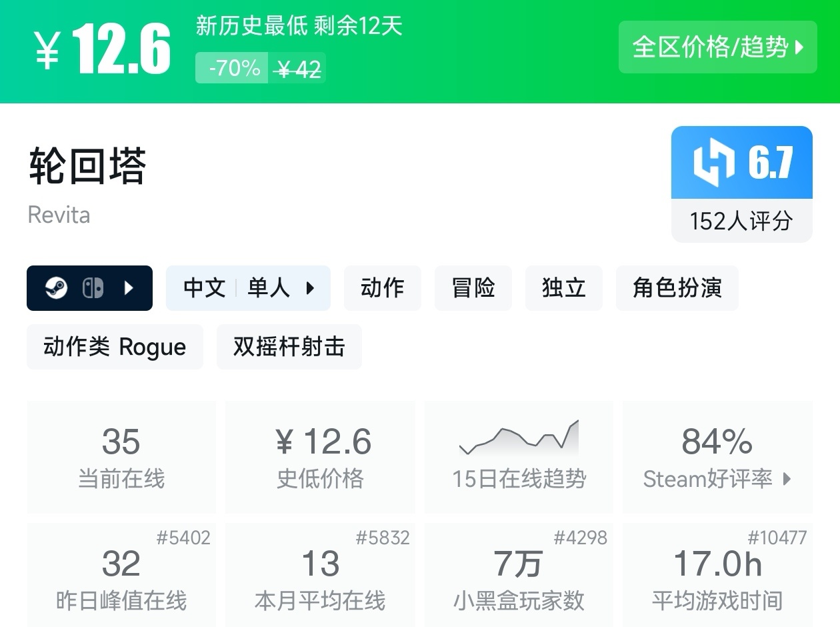The width and height of the screenshot is (840, 627).
Task: View the 当前在线 stat card showing 35
Action: 121,457
